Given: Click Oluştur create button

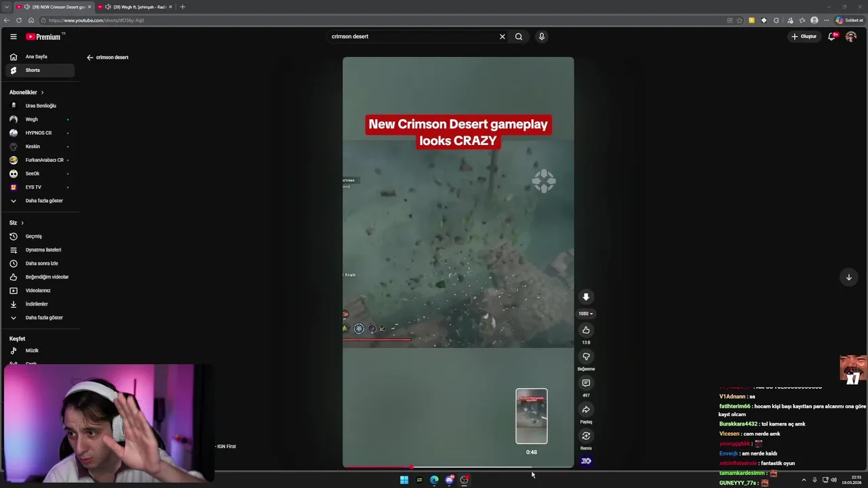Looking at the screenshot, I should point(804,37).
